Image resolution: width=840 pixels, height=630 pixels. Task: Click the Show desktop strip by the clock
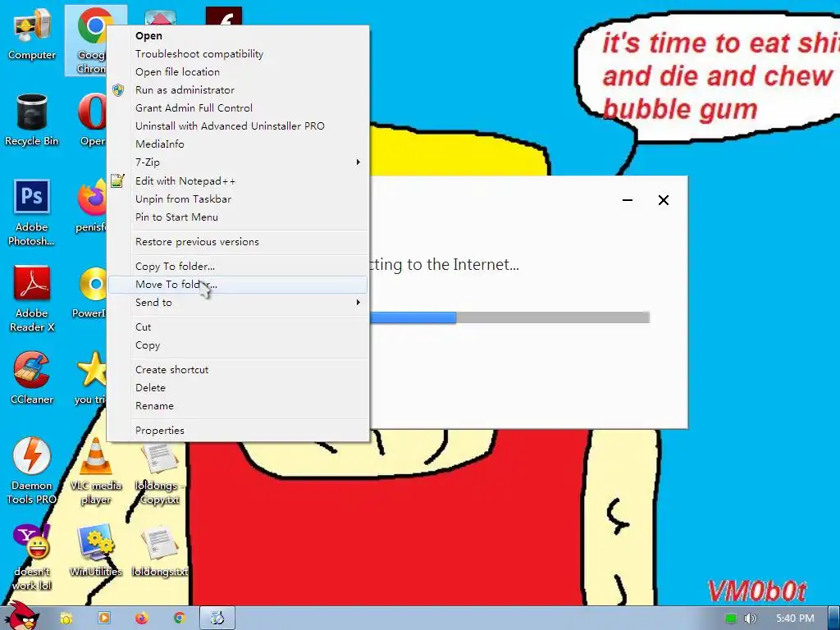(x=833, y=619)
